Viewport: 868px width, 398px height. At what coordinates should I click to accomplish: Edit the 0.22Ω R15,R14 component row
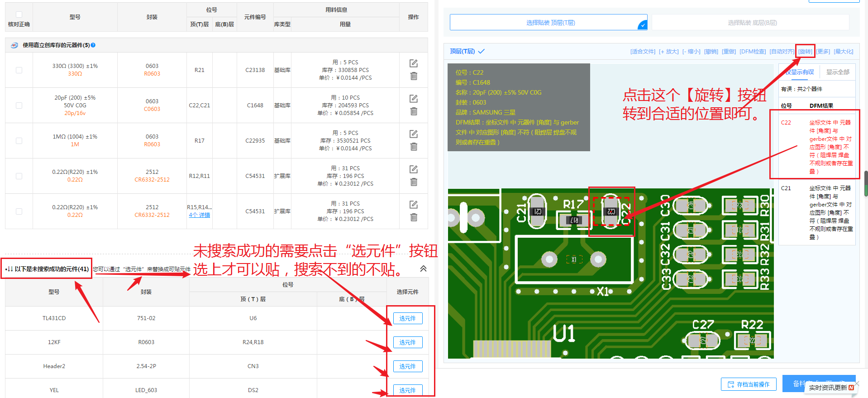coord(414,205)
